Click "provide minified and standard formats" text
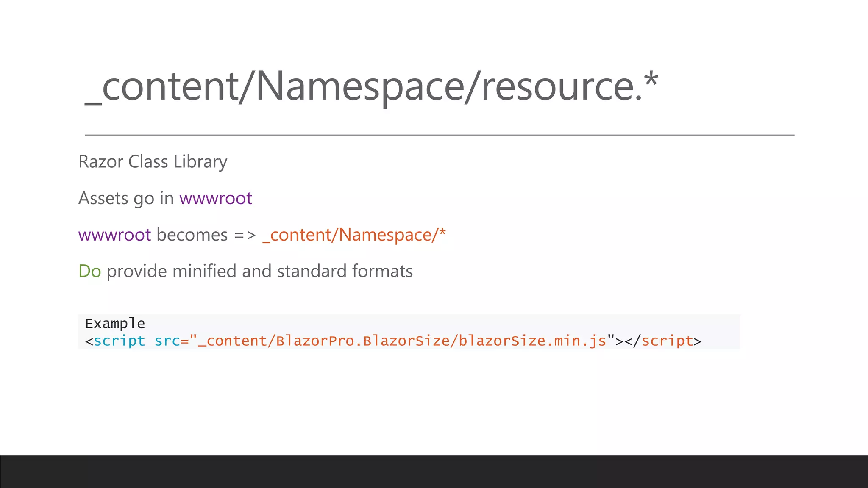Viewport: 868px width, 488px height. (x=259, y=271)
